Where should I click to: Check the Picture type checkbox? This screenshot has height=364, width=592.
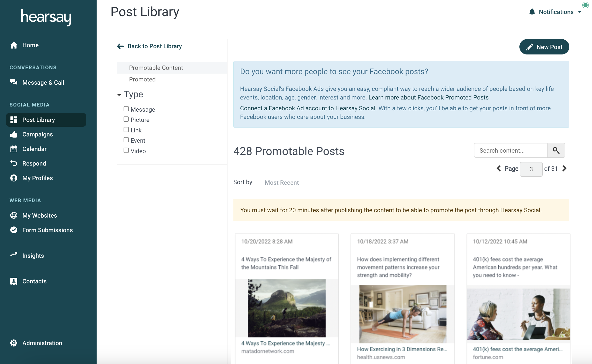pos(126,119)
